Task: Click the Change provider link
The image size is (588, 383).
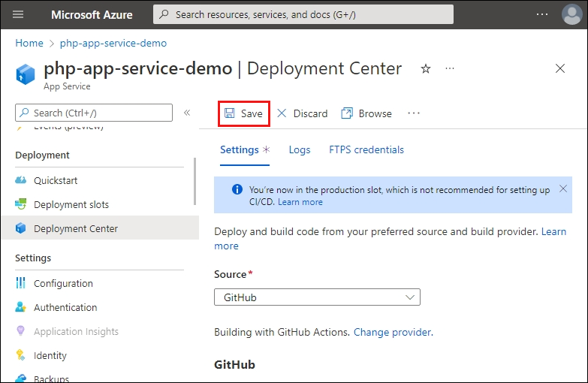Action: [x=392, y=332]
